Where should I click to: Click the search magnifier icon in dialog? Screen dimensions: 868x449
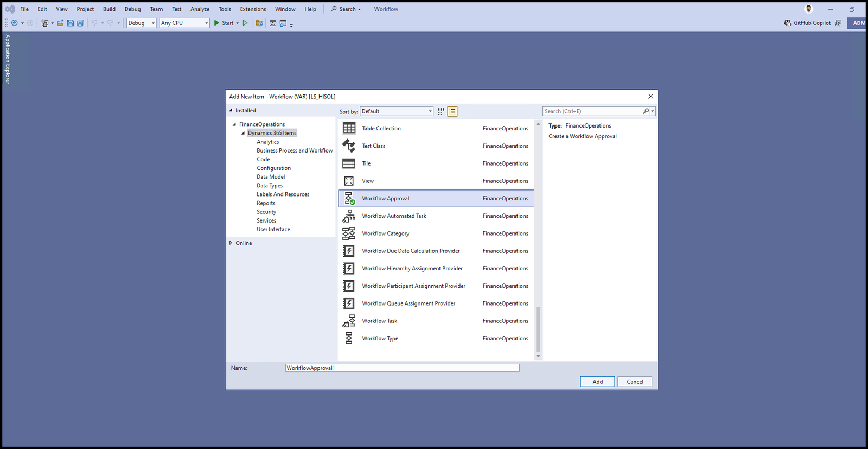coord(646,111)
